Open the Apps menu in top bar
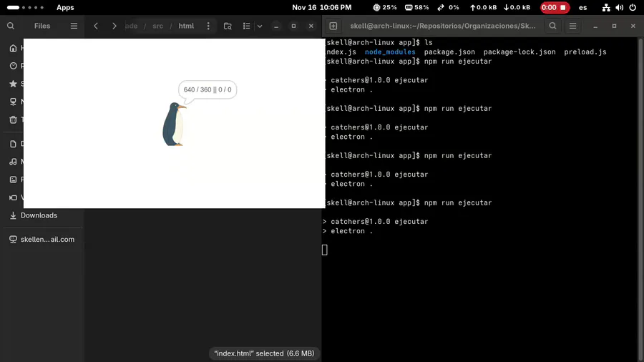644x362 pixels. (x=65, y=7)
